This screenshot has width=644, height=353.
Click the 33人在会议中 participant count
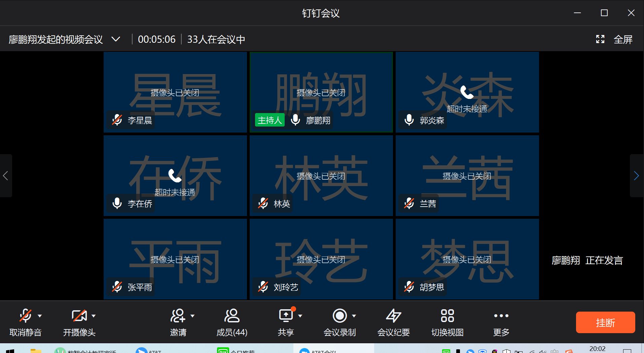point(216,39)
